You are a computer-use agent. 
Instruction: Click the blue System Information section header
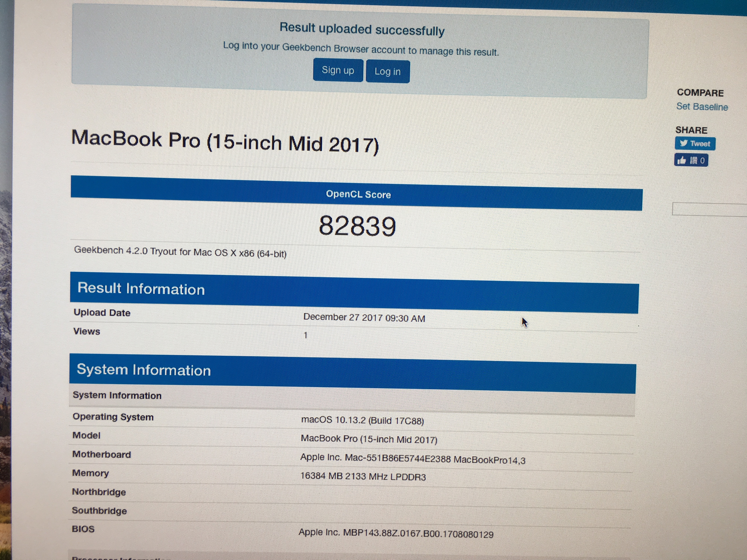tap(353, 374)
